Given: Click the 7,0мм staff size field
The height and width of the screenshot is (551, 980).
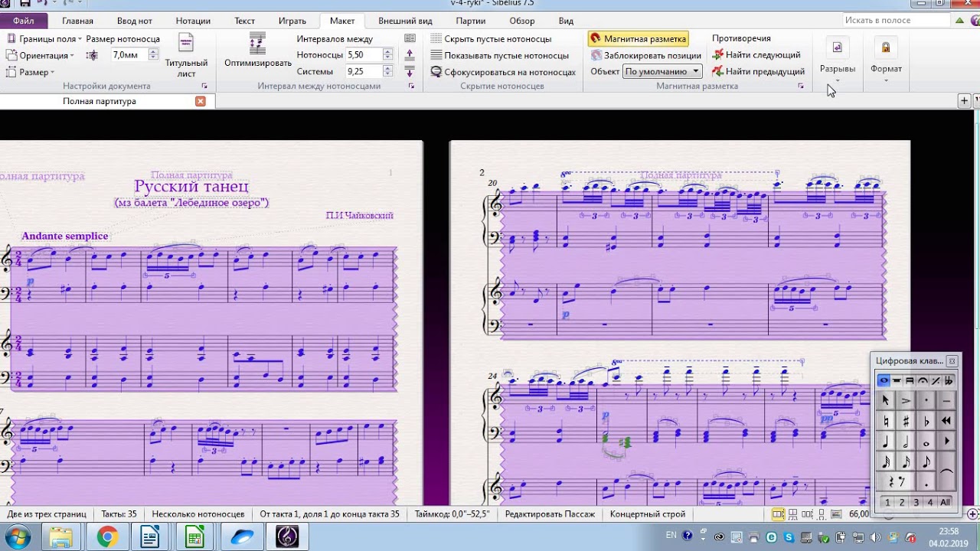Looking at the screenshot, I should coord(128,55).
